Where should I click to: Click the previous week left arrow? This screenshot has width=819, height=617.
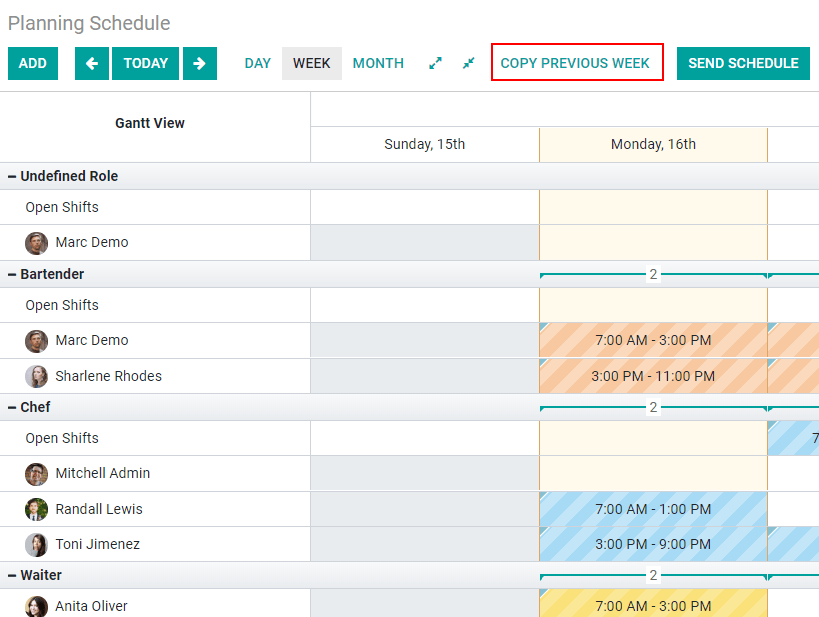(92, 63)
